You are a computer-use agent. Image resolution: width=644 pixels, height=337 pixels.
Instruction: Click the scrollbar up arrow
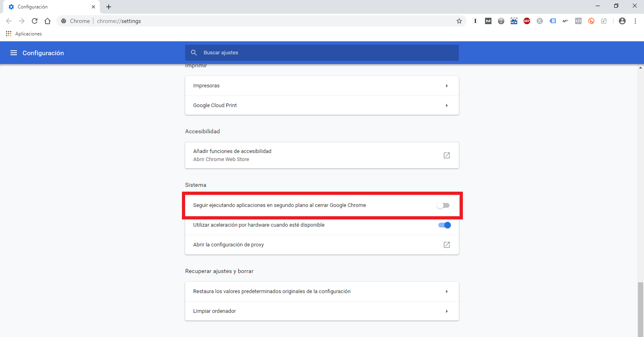coord(640,68)
